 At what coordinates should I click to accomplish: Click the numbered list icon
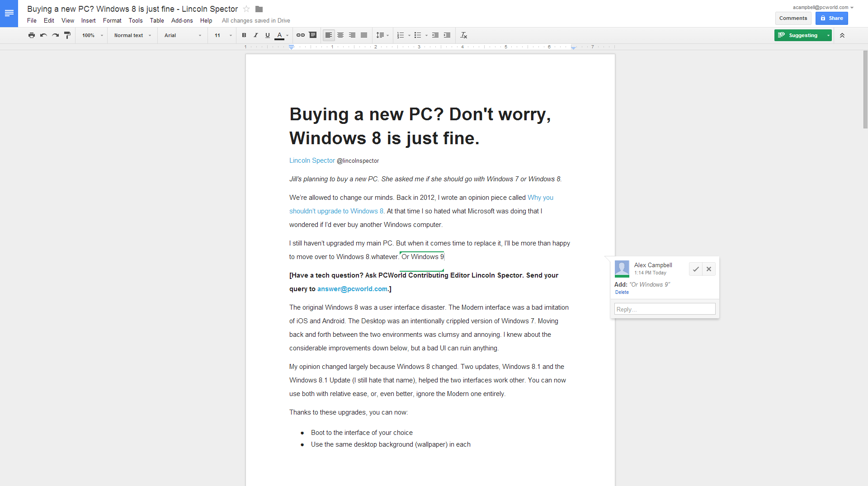(x=401, y=35)
